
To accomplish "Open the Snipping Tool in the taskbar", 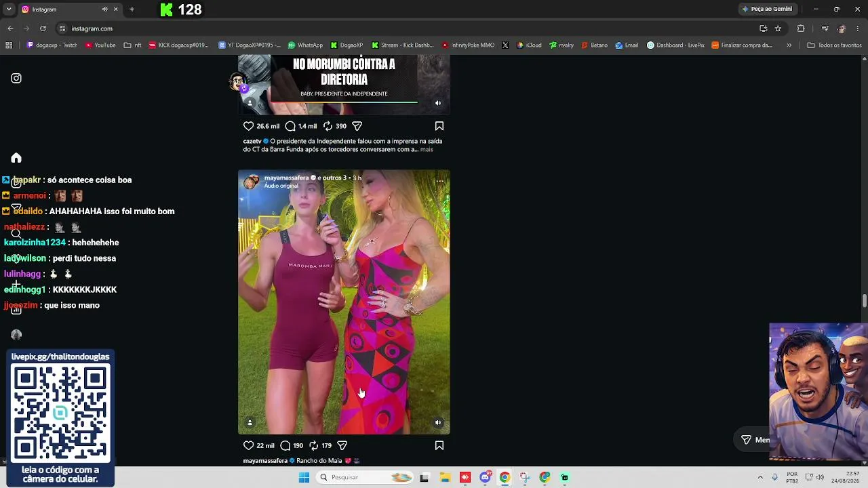I will pos(525,477).
